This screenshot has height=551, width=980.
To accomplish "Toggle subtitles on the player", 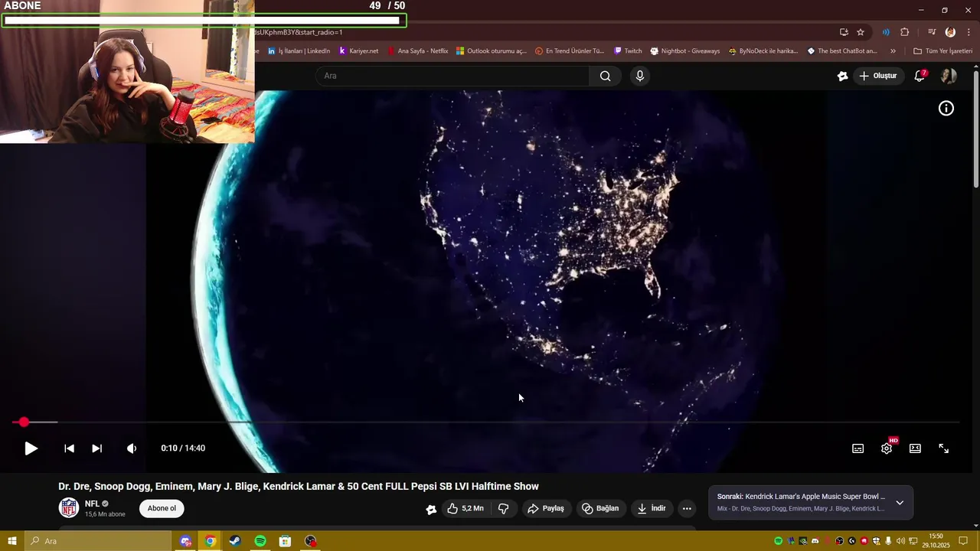I will coord(858,448).
